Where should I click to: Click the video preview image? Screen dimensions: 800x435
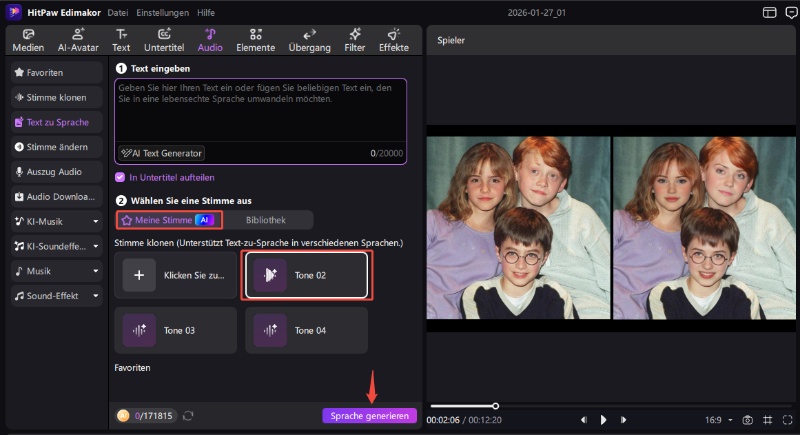(611, 227)
